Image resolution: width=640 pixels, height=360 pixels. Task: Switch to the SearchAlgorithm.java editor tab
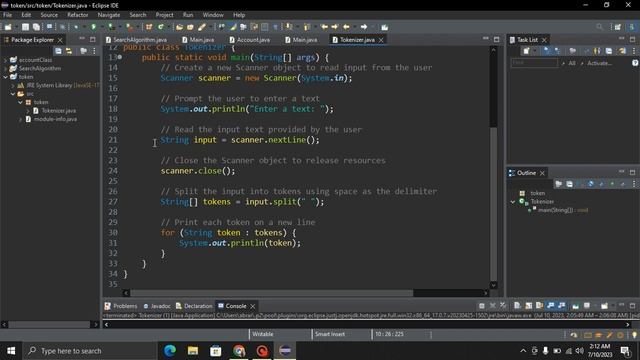coord(136,40)
